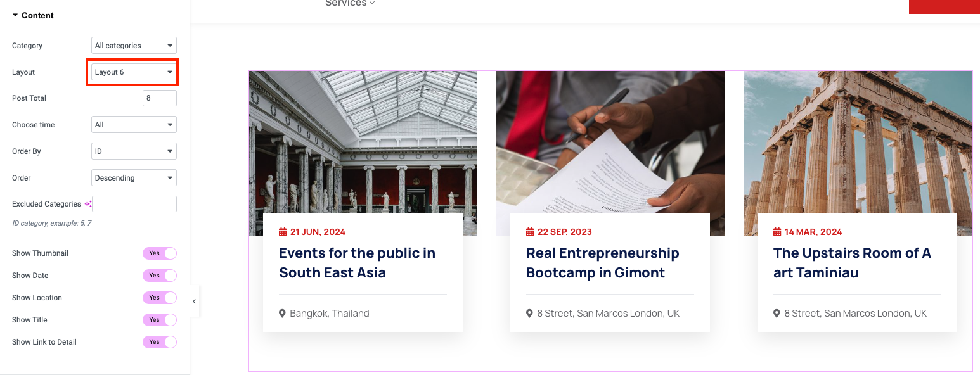Open the Services menu in the navigation
The image size is (980, 375).
tap(350, 4)
